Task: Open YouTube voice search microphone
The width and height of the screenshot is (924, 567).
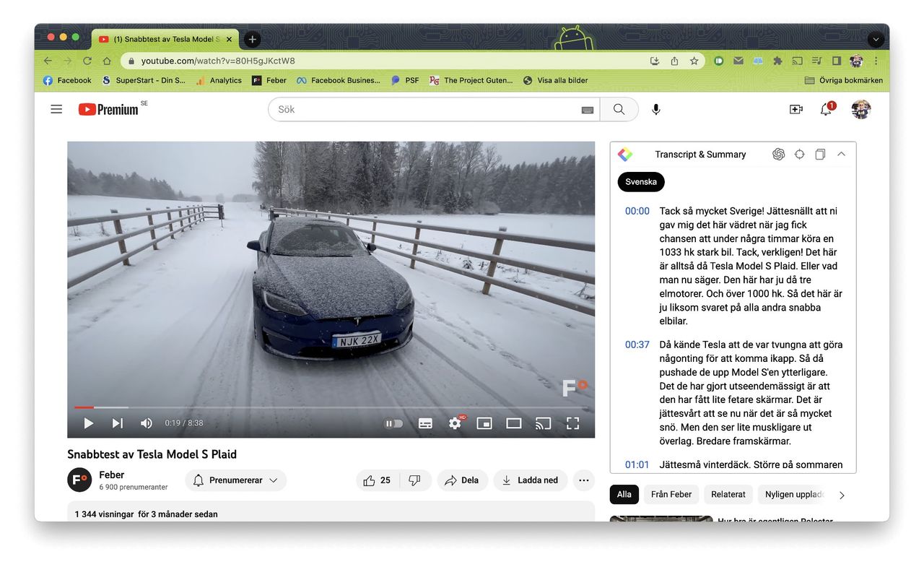Action: click(x=655, y=109)
